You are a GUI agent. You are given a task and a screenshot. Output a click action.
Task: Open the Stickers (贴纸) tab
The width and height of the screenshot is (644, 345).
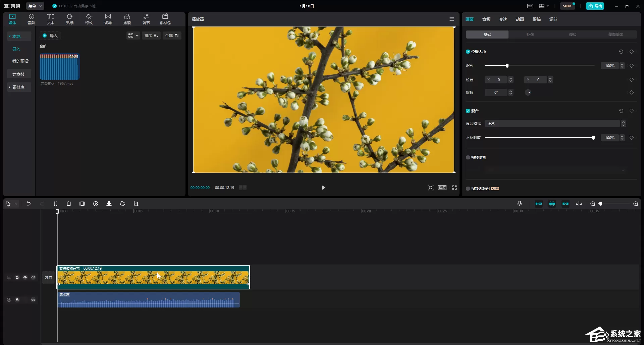click(70, 19)
